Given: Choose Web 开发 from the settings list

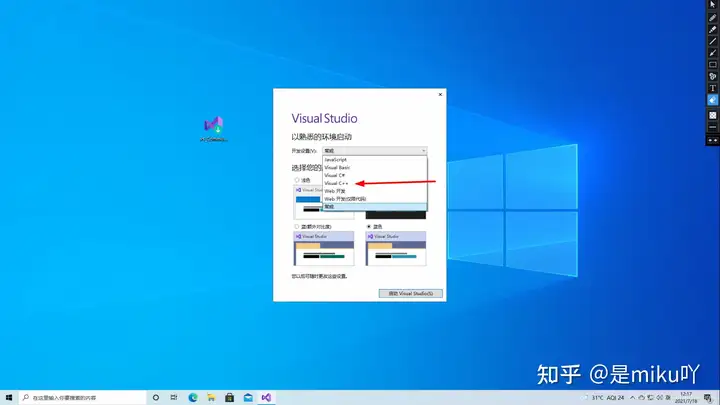Looking at the screenshot, I should pos(375,191).
